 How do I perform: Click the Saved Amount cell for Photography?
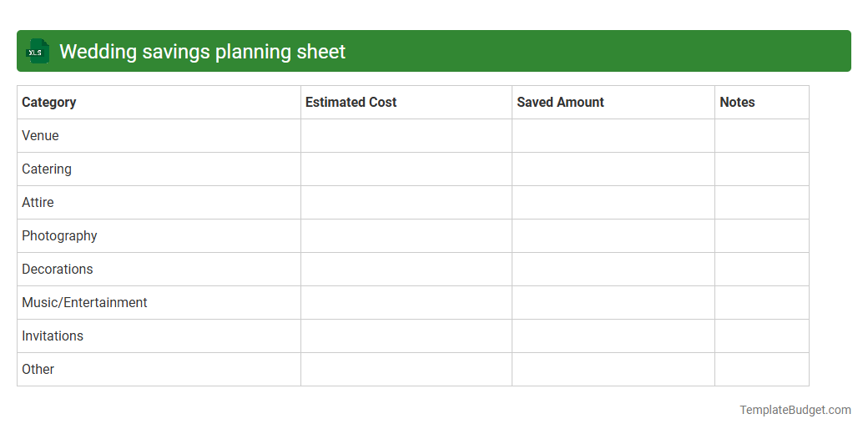coord(613,236)
